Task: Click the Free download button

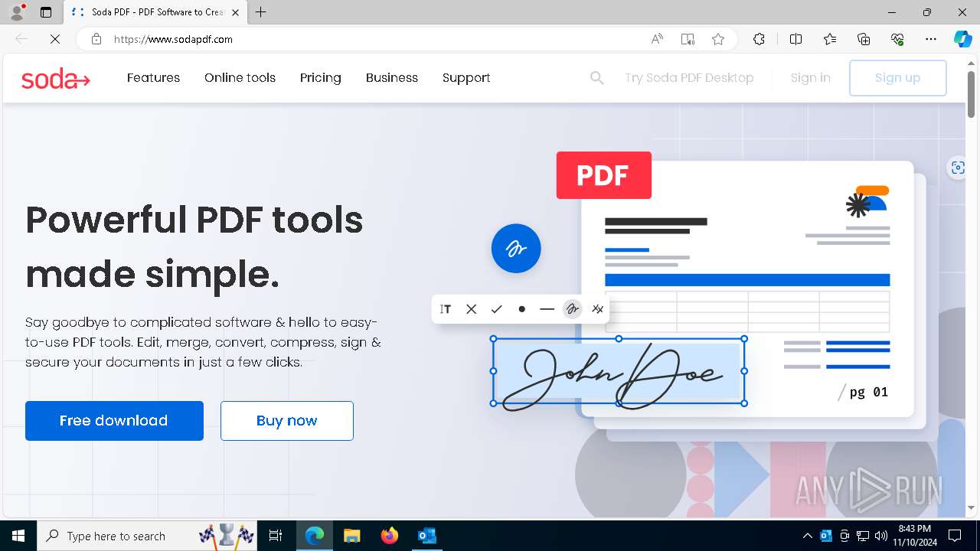Action: point(114,421)
